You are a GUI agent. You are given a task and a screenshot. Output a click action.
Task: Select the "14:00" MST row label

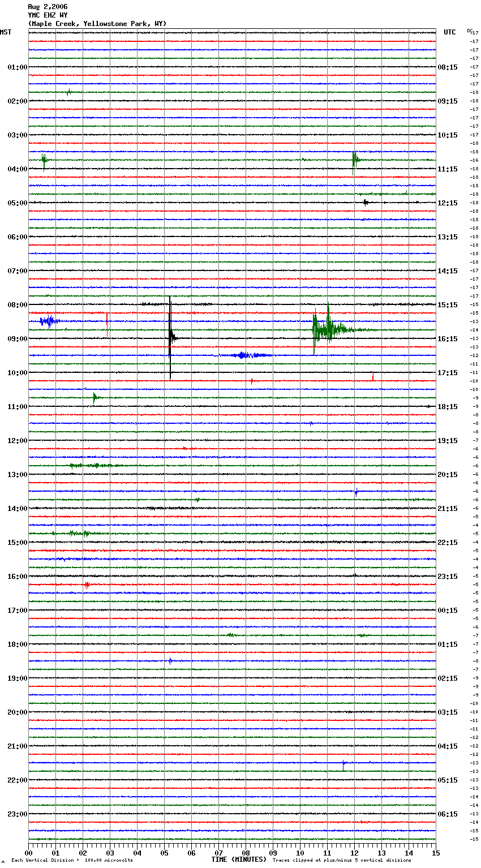click(x=18, y=509)
